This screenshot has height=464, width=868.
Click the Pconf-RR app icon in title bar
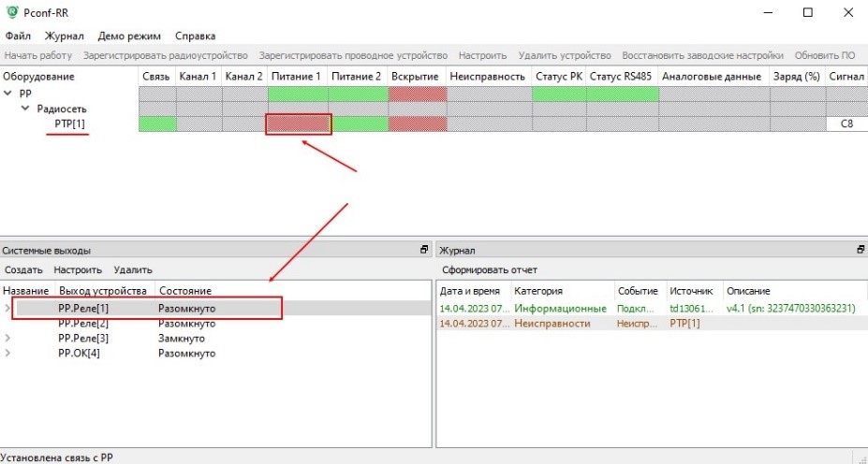point(11,13)
